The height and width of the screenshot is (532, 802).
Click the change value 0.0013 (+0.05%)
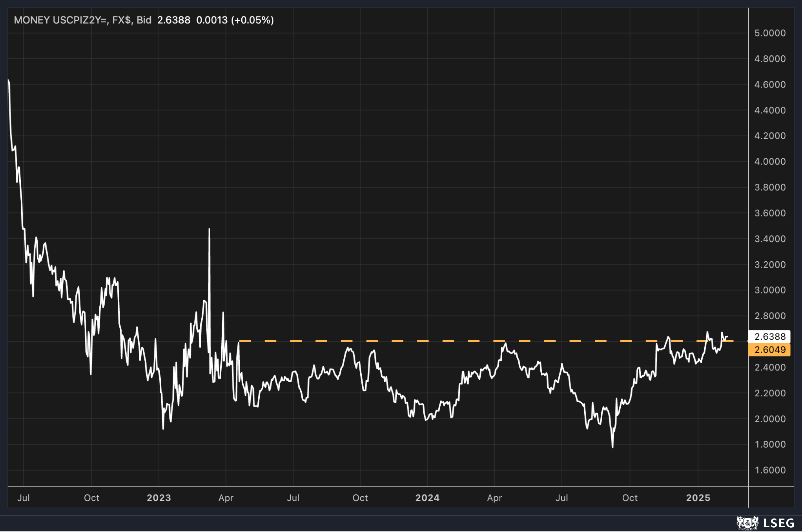tap(235, 20)
